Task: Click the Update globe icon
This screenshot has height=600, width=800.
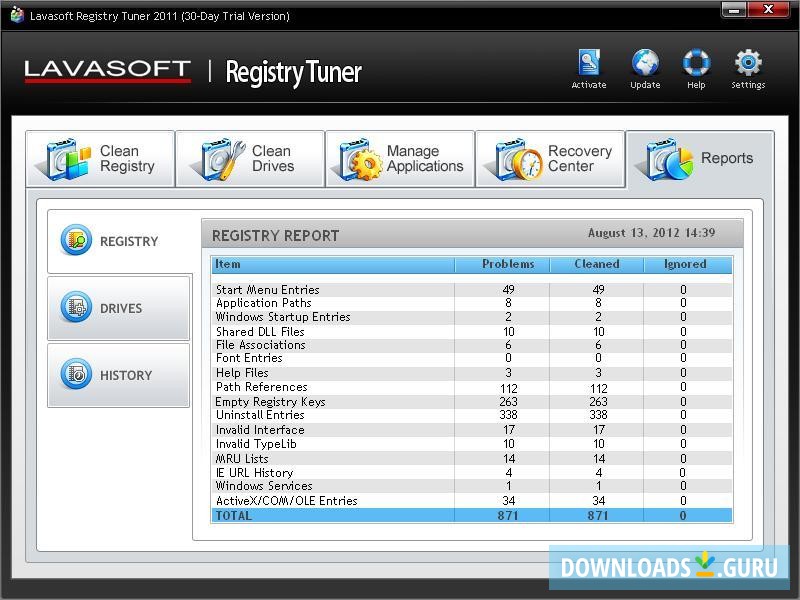Action: [x=644, y=62]
